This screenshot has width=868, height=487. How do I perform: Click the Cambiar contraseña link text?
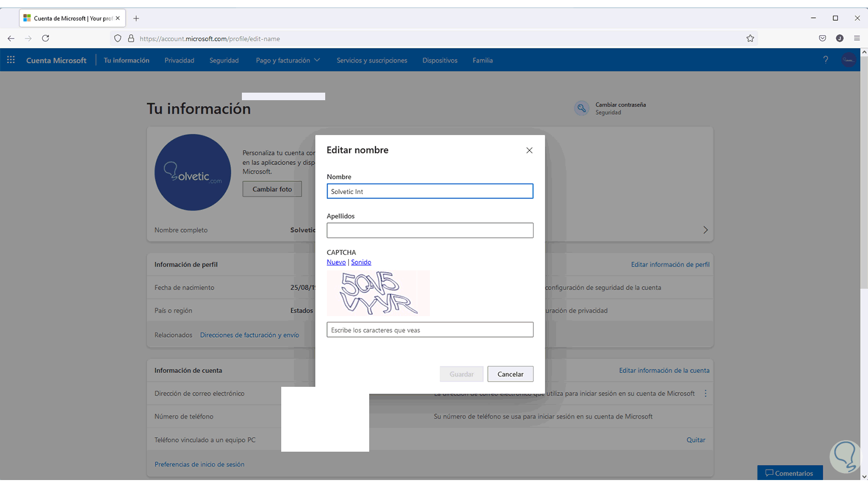(620, 105)
